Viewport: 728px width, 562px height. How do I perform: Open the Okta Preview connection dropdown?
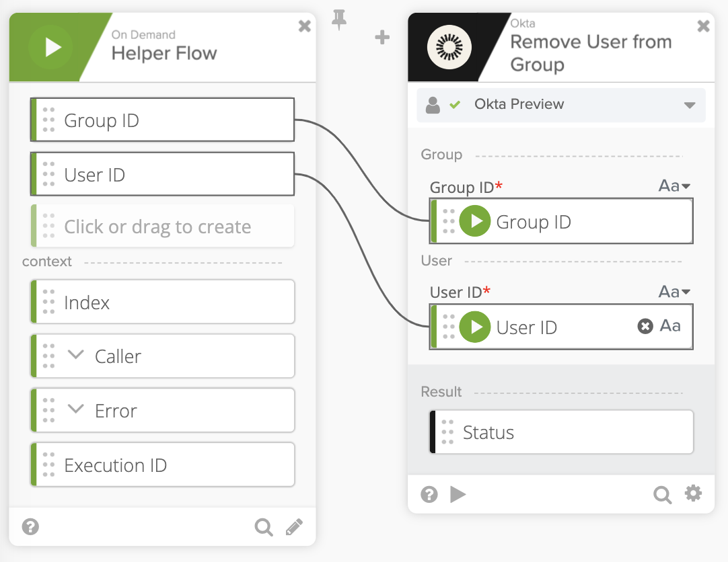[689, 105]
